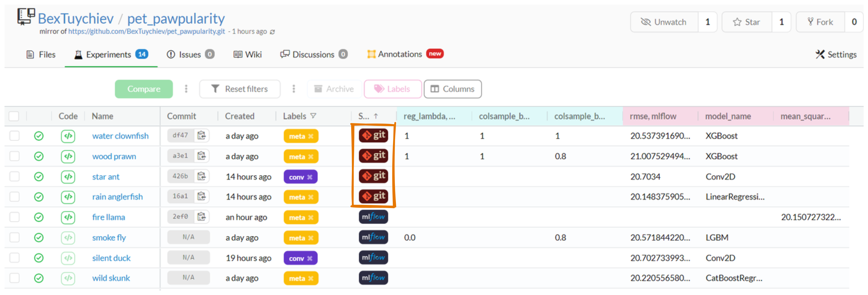Viewport: 868px width, 295px height.
Task: Switch to the Files tab
Action: 41,54
